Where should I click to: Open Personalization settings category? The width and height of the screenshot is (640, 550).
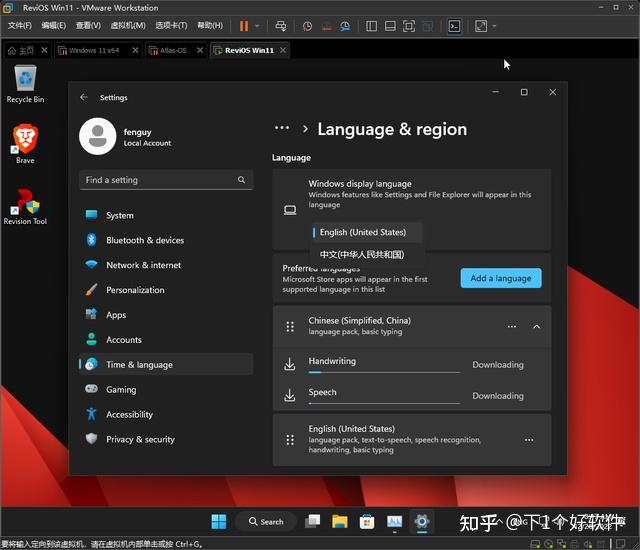click(166, 290)
